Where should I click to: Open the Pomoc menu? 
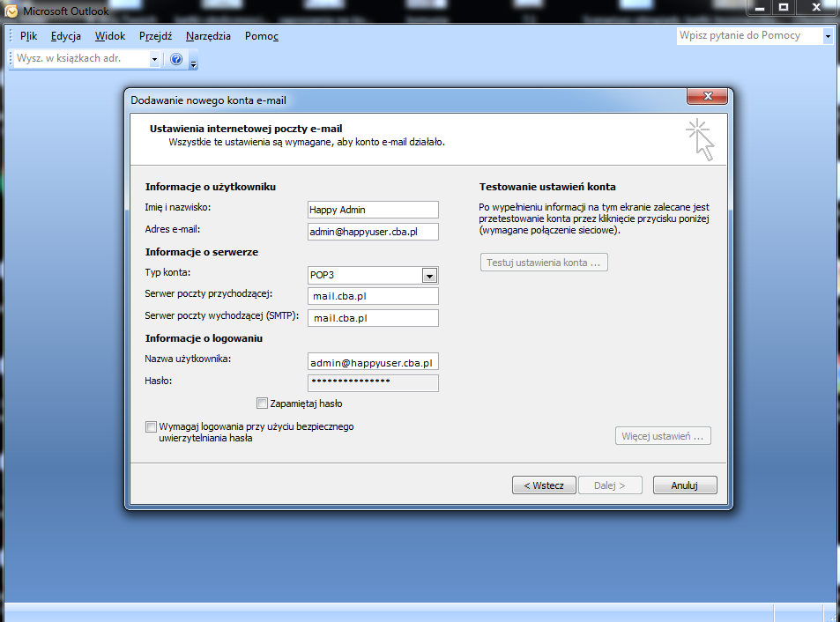(x=262, y=36)
